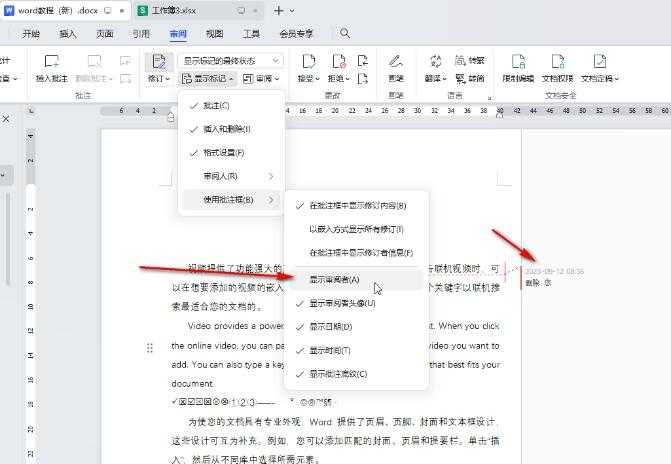
Task: Switch to the Insert (插入) ribbon tab
Action: pos(68,33)
